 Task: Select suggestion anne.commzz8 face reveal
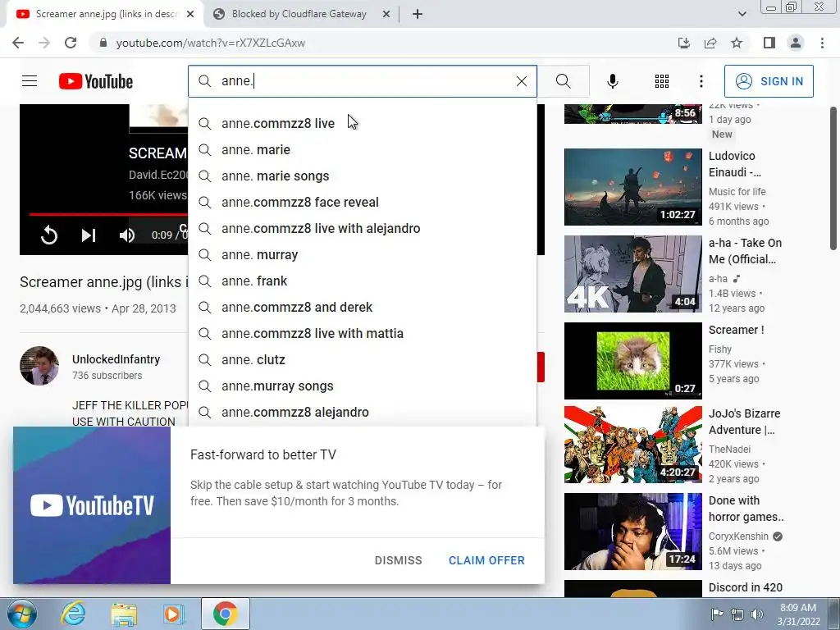(362, 202)
